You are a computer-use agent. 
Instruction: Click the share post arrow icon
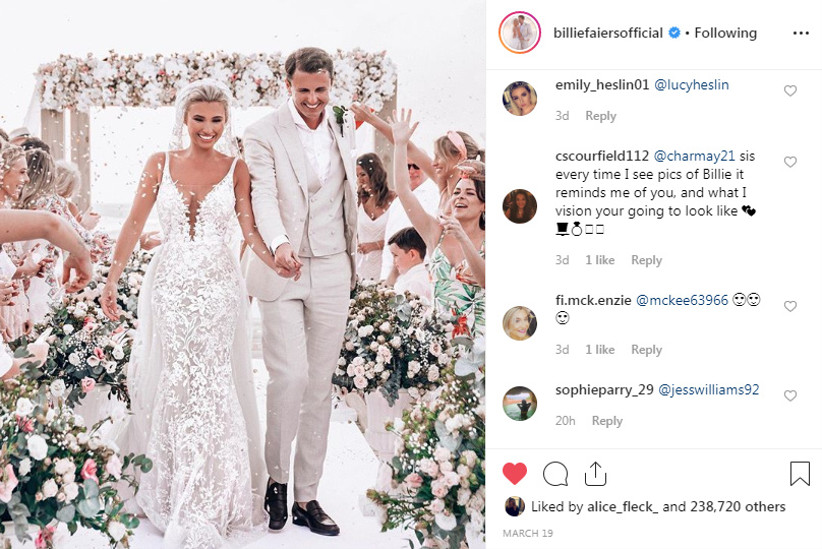595,473
